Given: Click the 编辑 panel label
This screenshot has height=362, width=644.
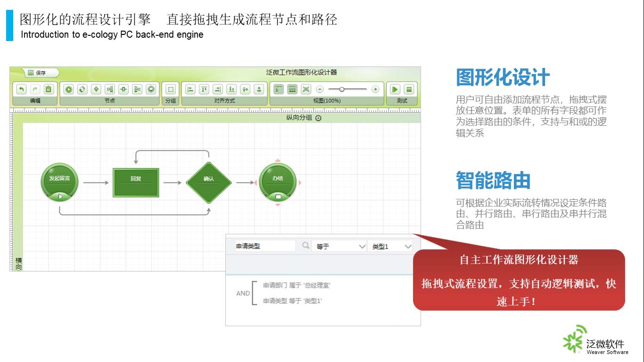Looking at the screenshot, I should pos(35,101).
